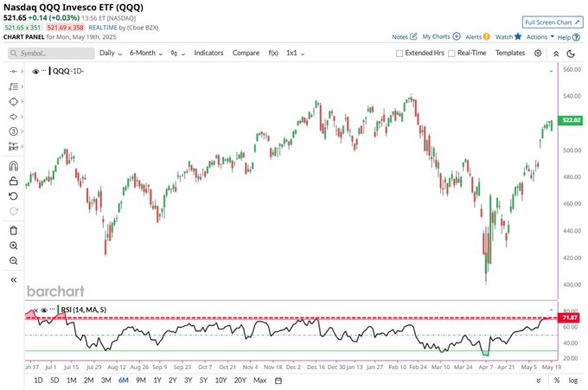Open the 1x1 grid layout dropdown

point(295,54)
